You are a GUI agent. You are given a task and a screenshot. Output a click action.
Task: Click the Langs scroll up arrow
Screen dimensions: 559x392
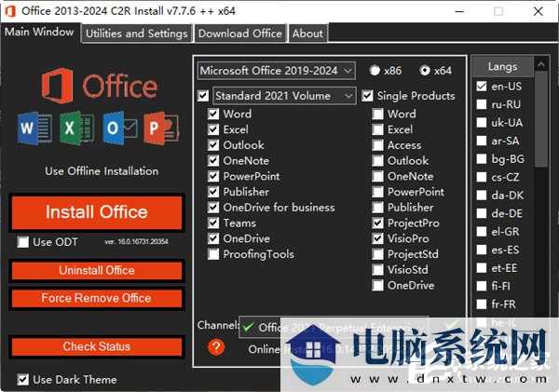(541, 64)
